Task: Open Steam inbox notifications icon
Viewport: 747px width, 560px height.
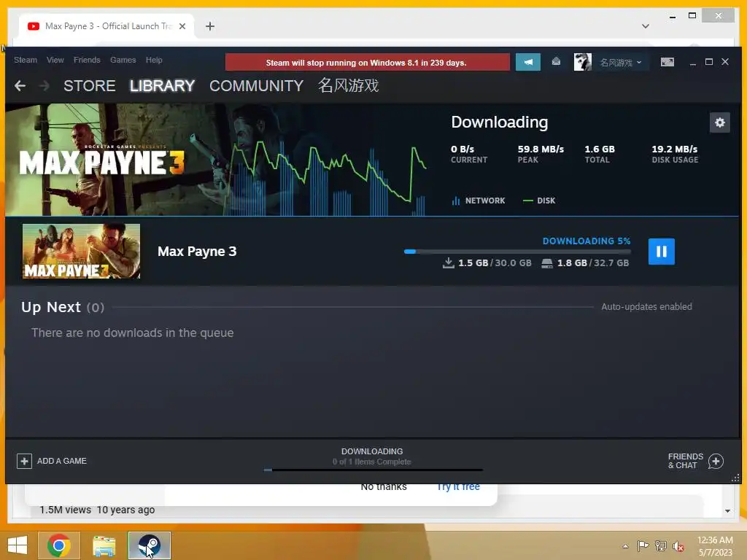Action: [x=556, y=62]
